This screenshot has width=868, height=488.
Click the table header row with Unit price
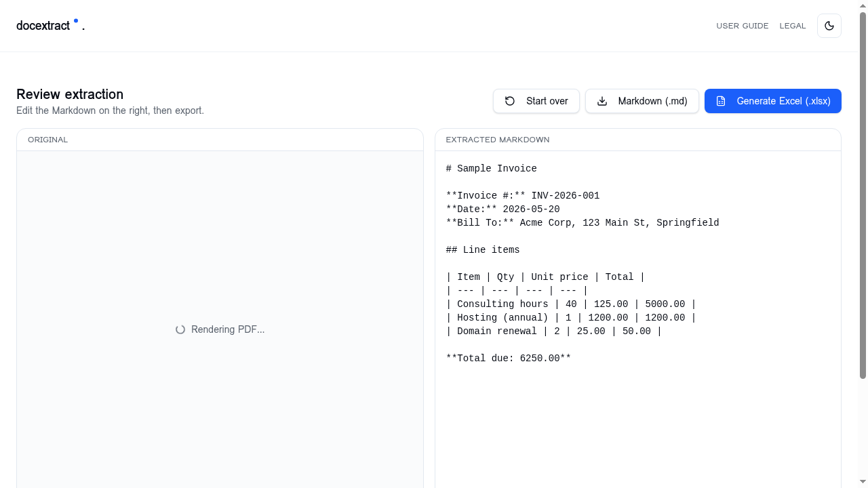coord(546,277)
